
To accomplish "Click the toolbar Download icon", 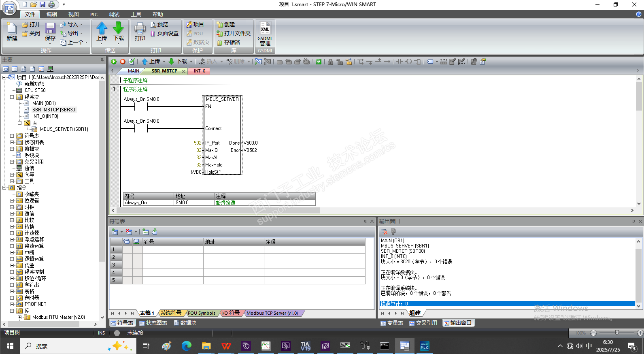I will [171, 62].
